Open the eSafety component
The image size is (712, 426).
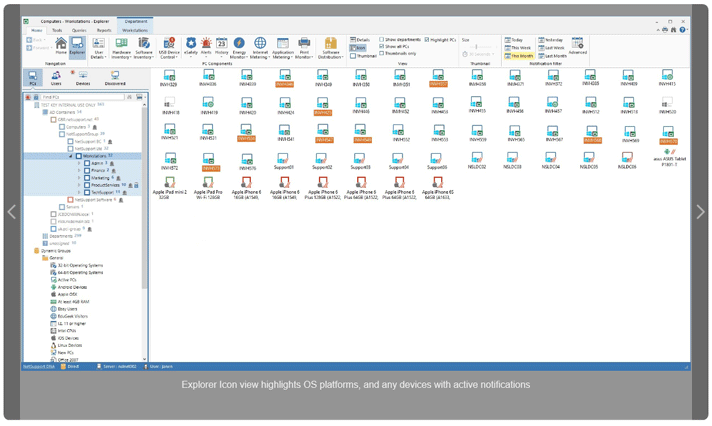click(x=191, y=47)
